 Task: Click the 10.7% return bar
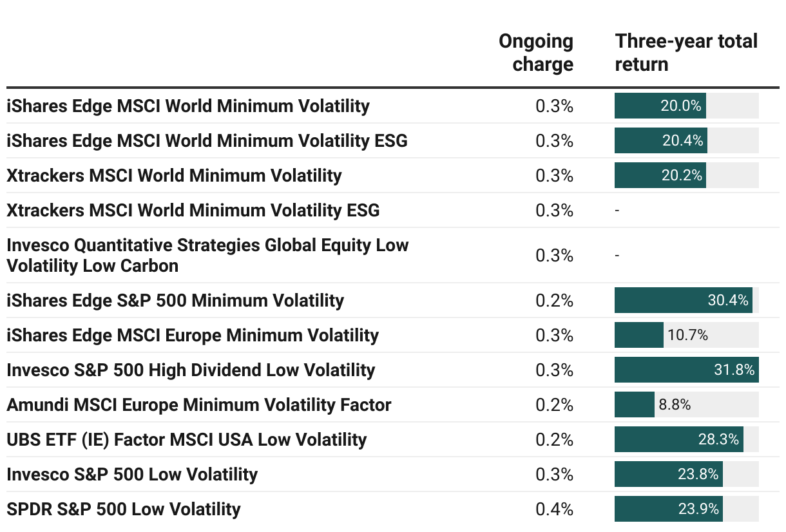[639, 335]
